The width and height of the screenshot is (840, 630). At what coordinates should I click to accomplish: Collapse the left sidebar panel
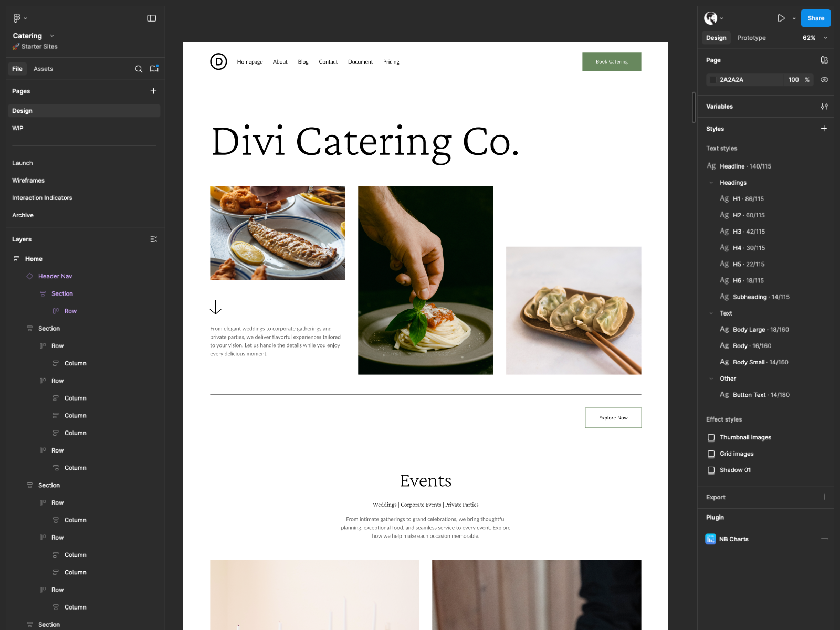152,17
